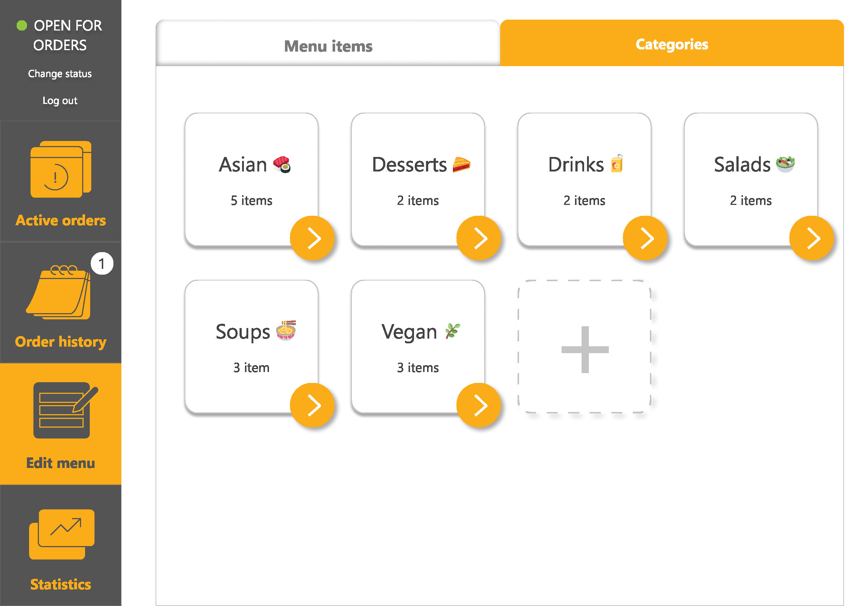Click the Change status link
The image size is (868, 606).
pyautogui.click(x=60, y=74)
